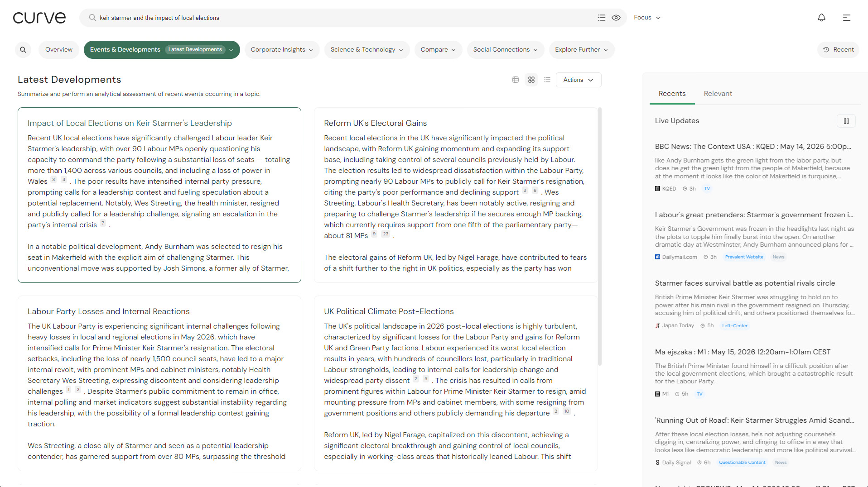Open the Actions dropdown
This screenshot has width=868, height=487.
click(x=579, y=80)
